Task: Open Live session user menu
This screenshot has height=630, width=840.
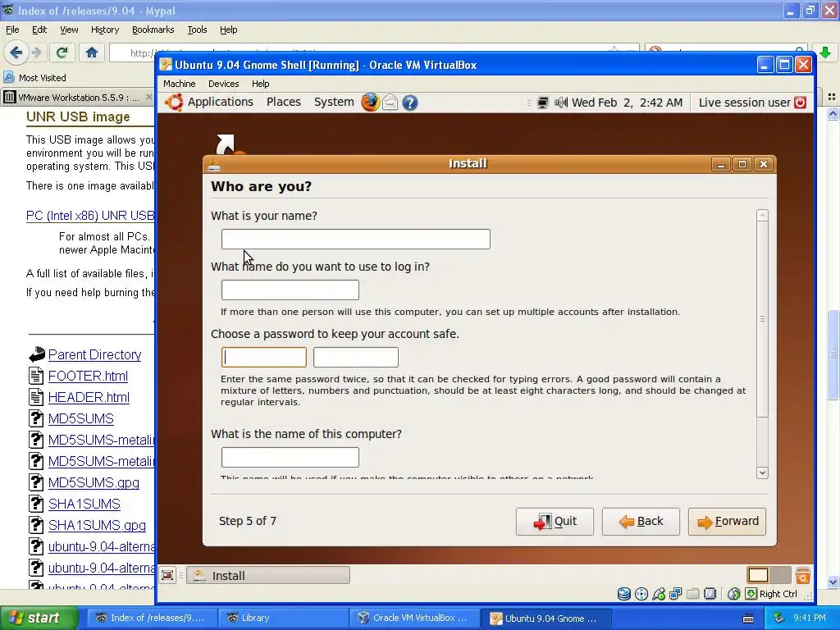Action: (745, 103)
